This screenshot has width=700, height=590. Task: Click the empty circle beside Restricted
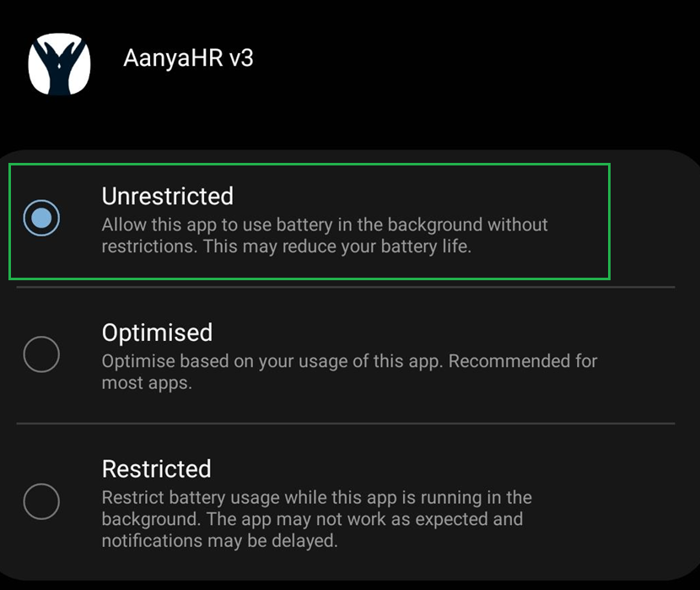pyautogui.click(x=41, y=502)
